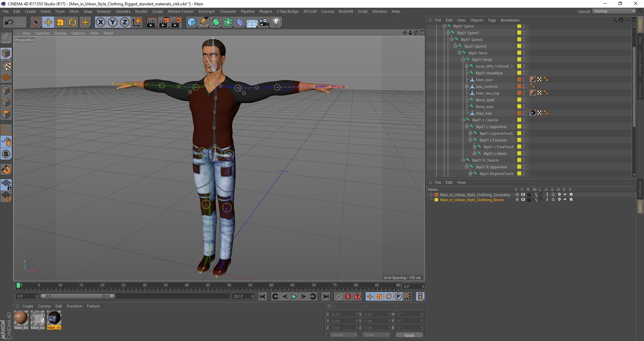Toggle Man_Jaw_top visibility dots
Viewport: 644px width, 341px height.
pos(524,93)
